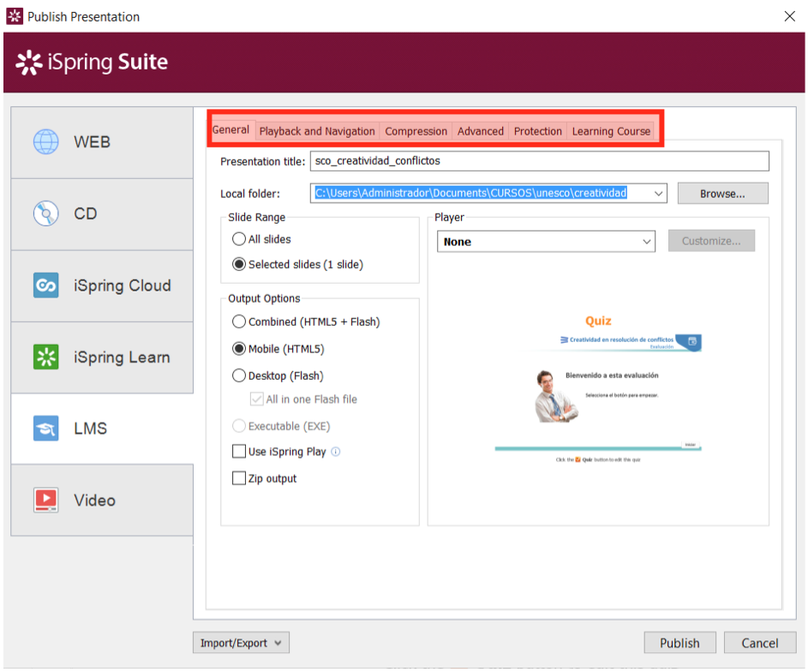
Task: Open the Player dropdown showing None
Action: click(x=546, y=242)
